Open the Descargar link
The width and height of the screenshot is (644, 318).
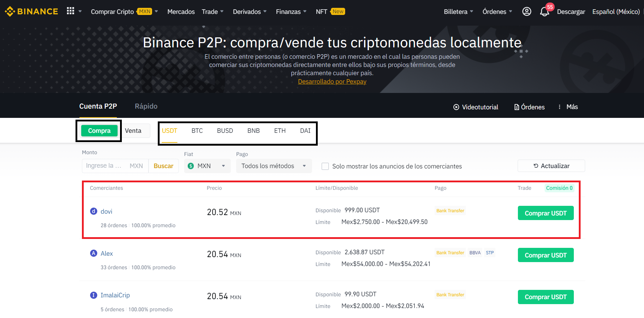click(571, 12)
